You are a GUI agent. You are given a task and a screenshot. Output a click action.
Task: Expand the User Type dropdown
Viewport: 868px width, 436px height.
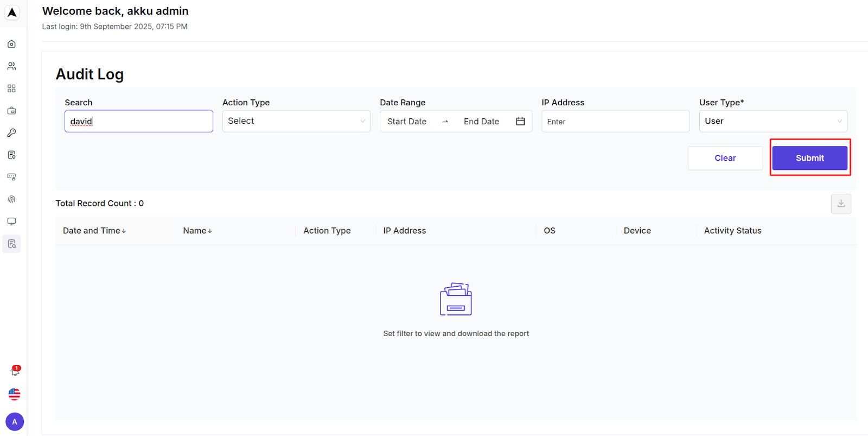[773, 121]
